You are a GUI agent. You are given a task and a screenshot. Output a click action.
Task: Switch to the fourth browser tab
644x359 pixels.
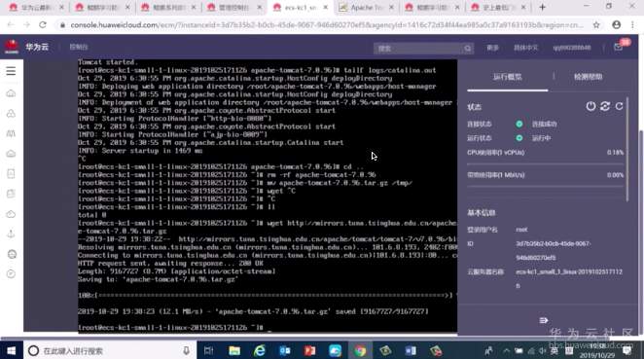(233, 8)
